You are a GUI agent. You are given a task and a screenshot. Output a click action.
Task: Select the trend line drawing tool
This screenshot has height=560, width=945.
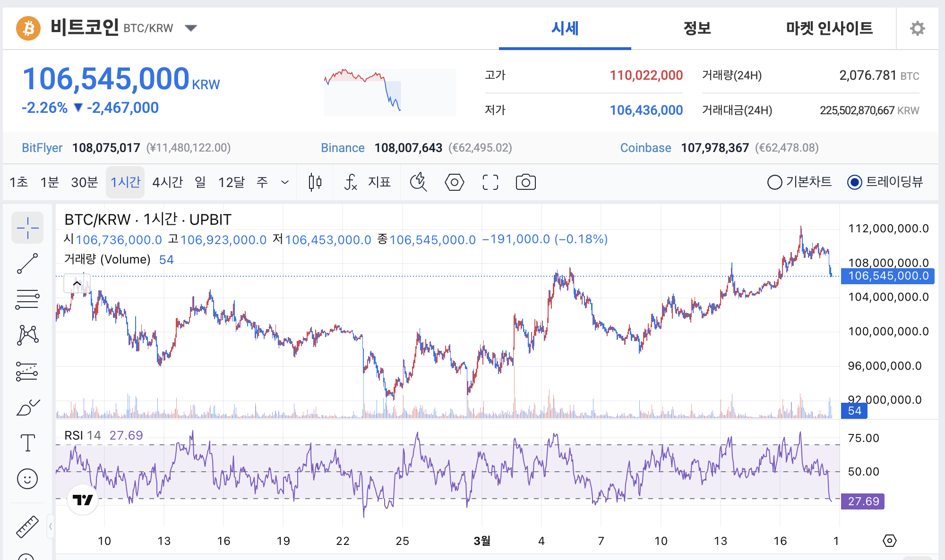27,263
